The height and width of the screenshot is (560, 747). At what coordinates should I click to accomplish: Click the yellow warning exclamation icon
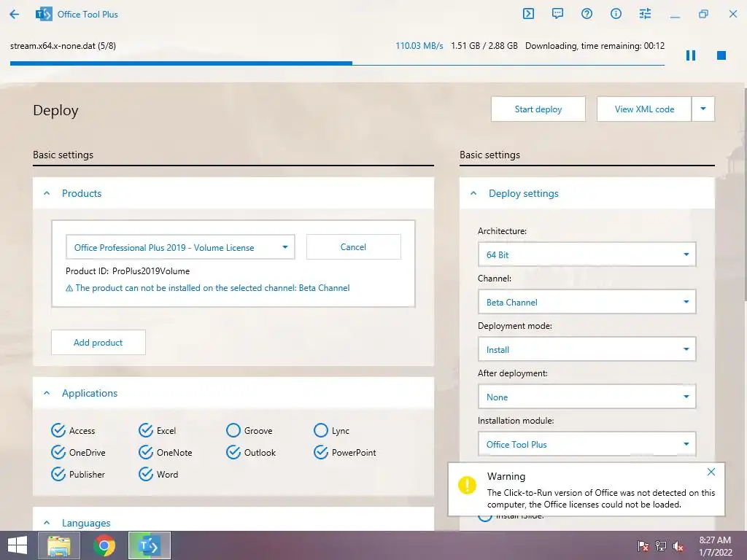click(x=467, y=485)
